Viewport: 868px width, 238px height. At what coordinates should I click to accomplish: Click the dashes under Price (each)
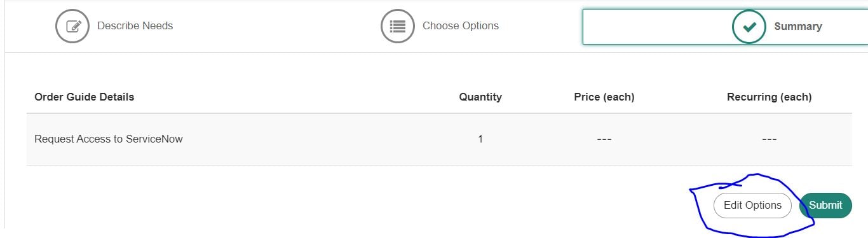[x=604, y=140]
